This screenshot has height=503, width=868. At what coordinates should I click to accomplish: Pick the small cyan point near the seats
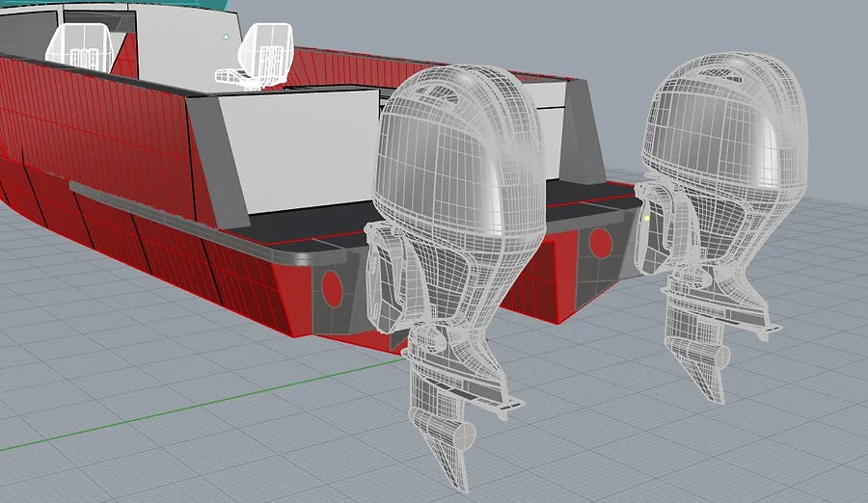(x=226, y=37)
